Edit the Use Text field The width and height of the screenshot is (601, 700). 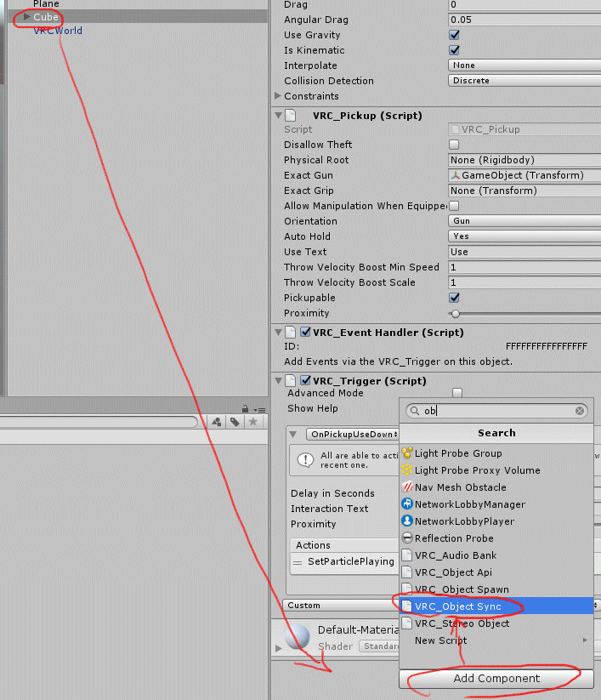[x=524, y=252]
